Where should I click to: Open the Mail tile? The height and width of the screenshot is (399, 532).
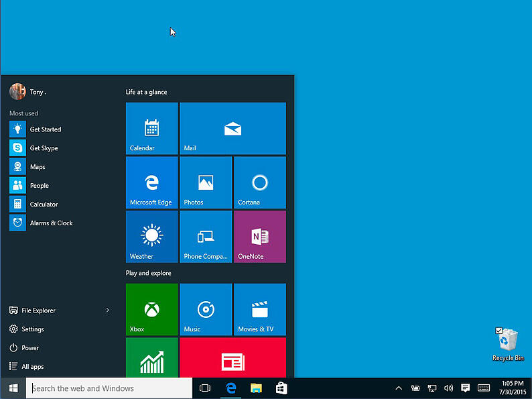pyautogui.click(x=232, y=128)
